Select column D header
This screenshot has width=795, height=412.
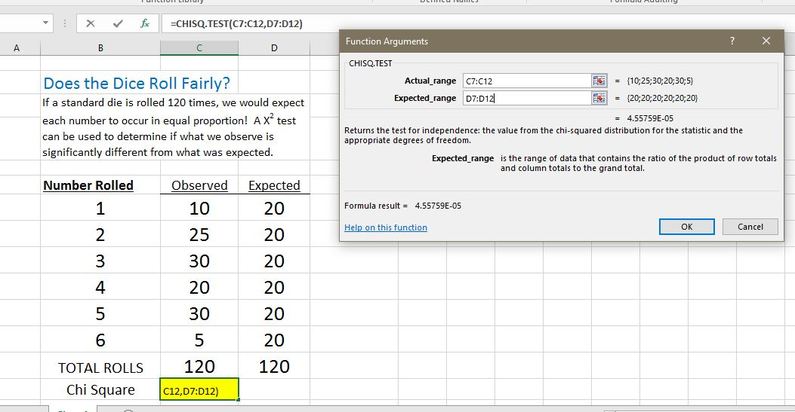(x=273, y=48)
